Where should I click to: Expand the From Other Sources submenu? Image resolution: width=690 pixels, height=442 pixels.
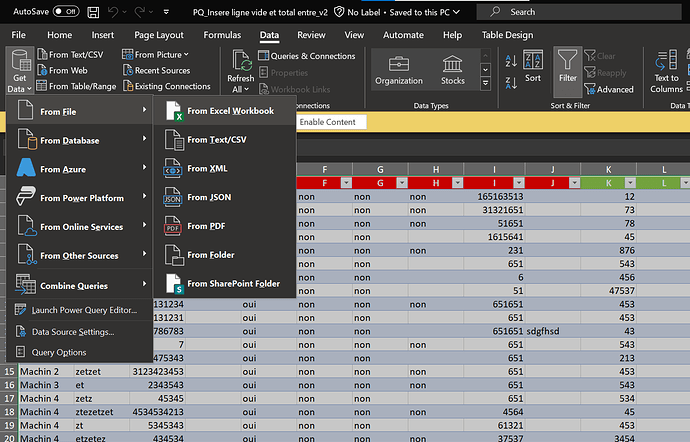pyautogui.click(x=80, y=256)
